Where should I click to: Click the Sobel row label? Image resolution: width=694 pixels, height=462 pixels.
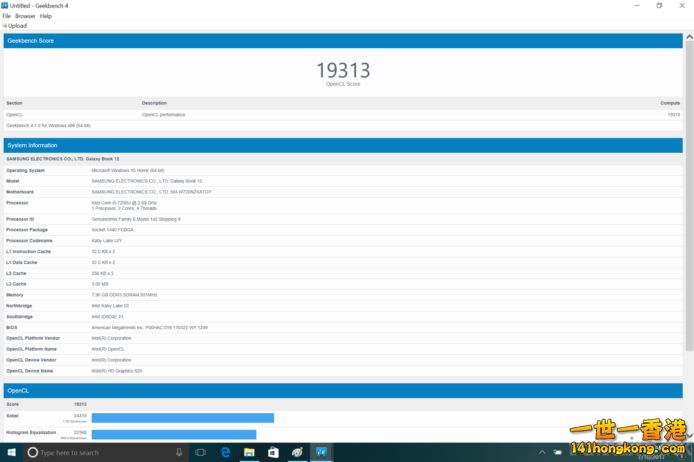(x=12, y=416)
